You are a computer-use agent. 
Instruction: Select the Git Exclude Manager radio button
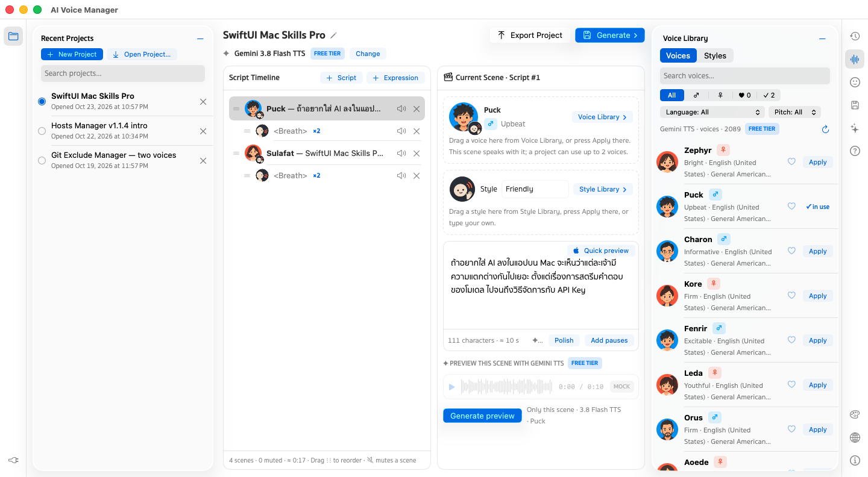pyautogui.click(x=42, y=161)
